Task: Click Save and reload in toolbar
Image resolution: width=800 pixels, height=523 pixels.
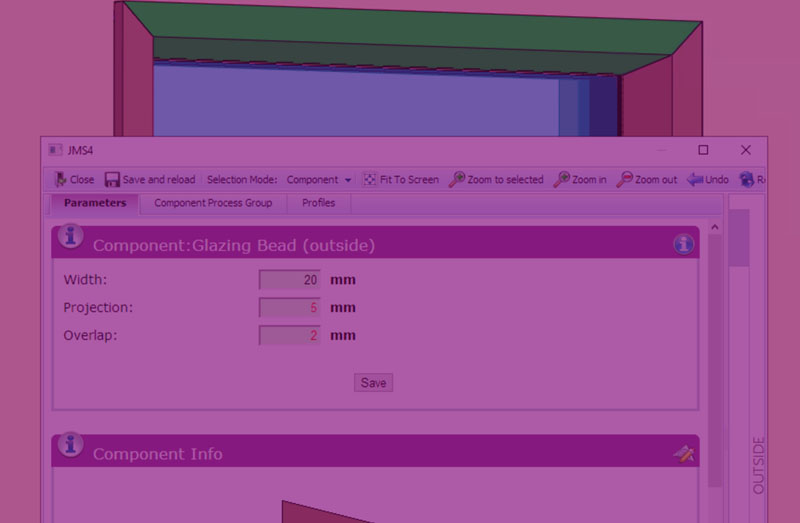Action: [x=150, y=180]
